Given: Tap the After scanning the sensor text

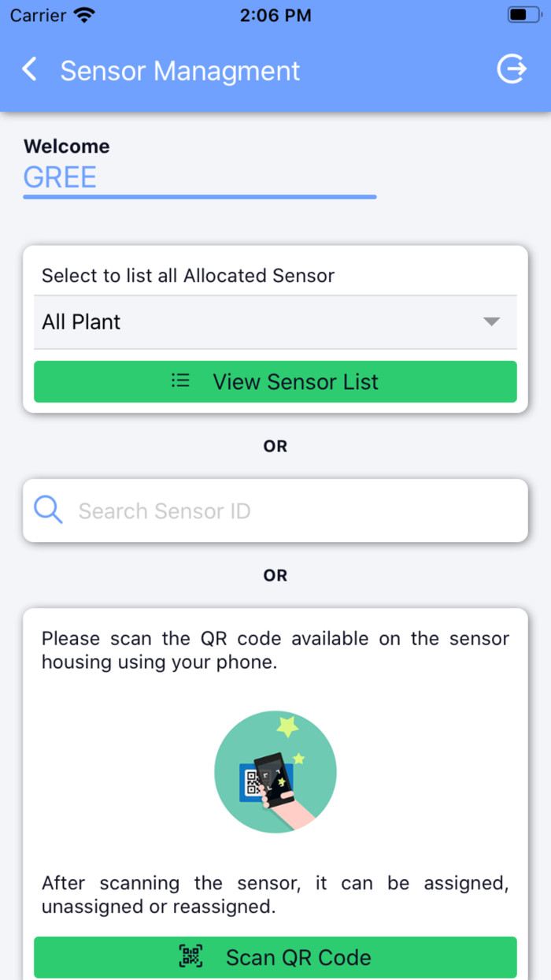Looking at the screenshot, I should [x=275, y=895].
